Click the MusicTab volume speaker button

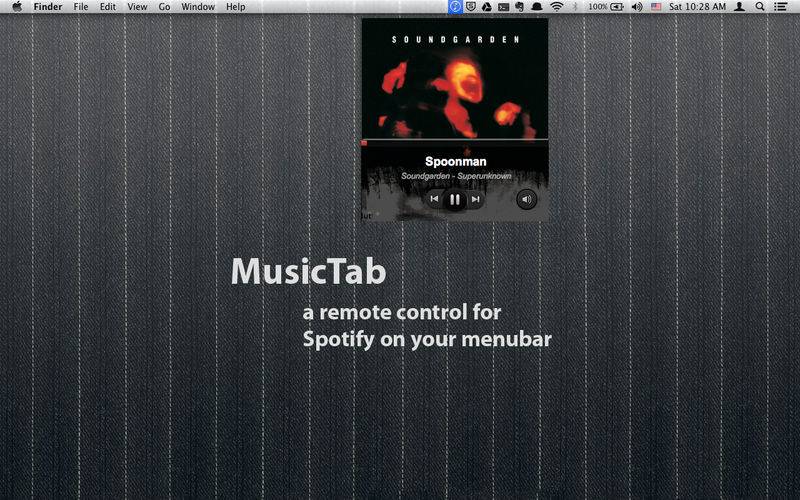pos(527,199)
